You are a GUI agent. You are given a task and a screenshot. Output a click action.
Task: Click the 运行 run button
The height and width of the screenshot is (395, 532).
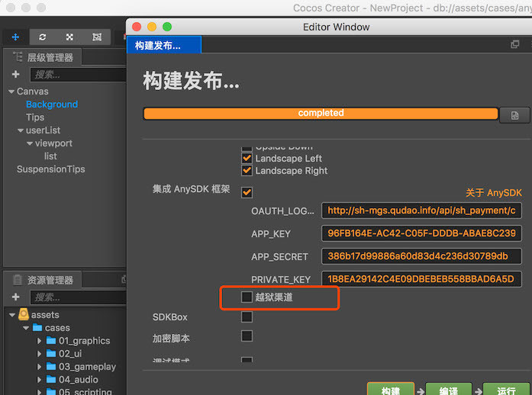tap(506, 390)
